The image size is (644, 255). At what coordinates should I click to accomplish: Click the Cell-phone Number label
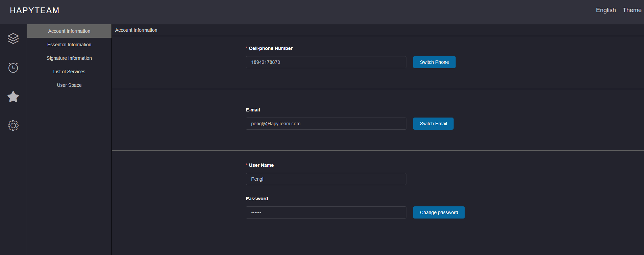tap(271, 48)
